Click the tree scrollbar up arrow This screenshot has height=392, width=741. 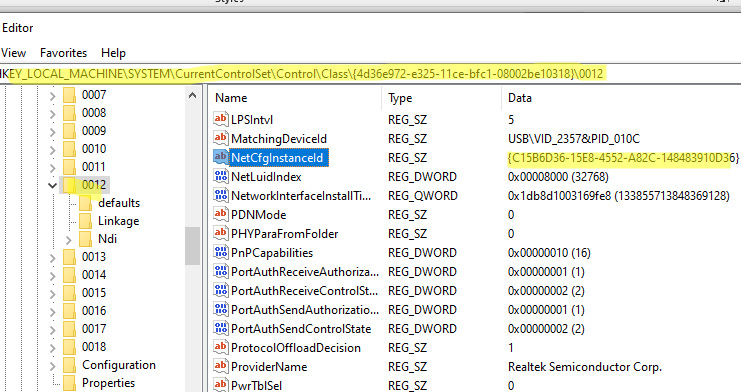[x=192, y=96]
